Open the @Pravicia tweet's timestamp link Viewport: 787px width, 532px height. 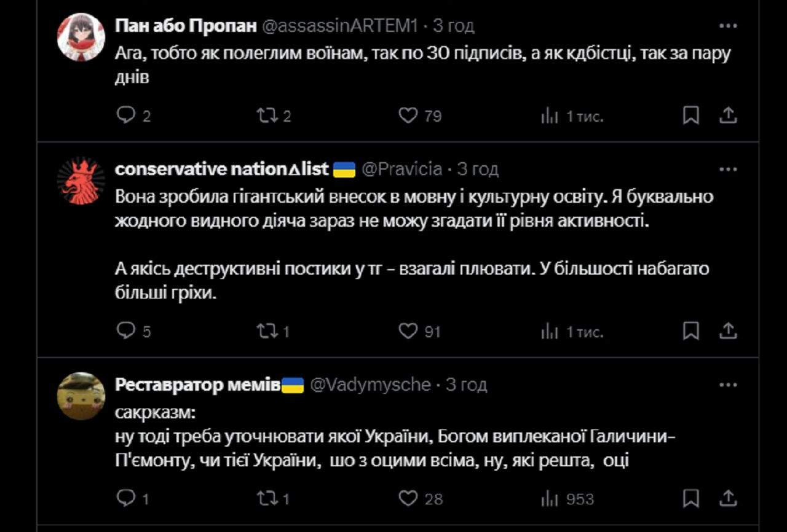[478, 169]
